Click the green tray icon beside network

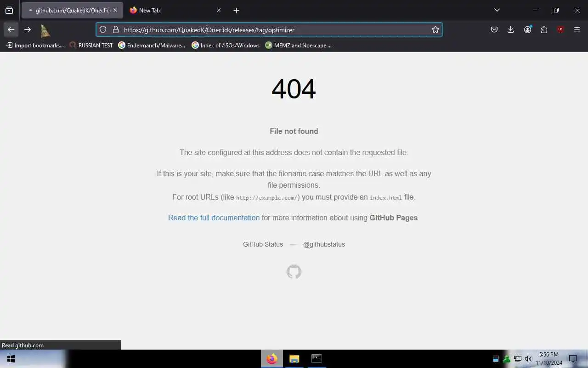click(x=507, y=359)
